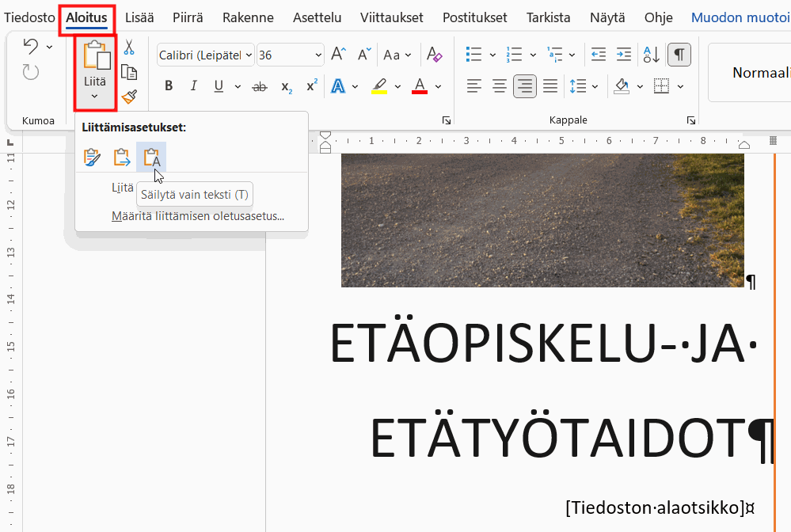Apply text effects blue A icon

pos(337,86)
